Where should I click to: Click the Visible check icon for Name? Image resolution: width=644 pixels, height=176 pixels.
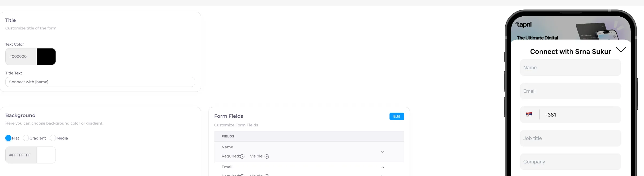click(x=267, y=156)
